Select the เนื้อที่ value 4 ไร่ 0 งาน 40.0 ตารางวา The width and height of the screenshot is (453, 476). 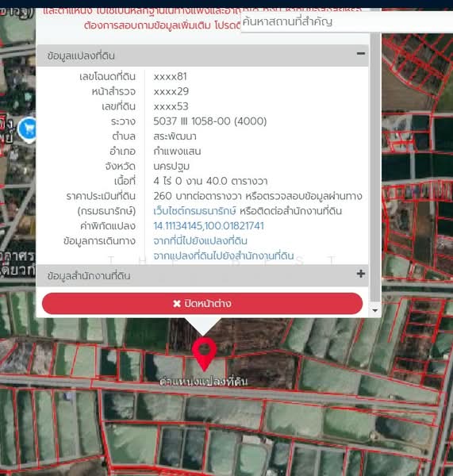(210, 181)
